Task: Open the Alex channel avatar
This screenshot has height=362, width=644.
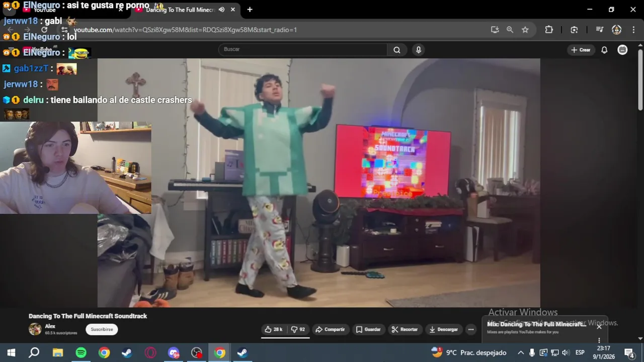Action: point(35,329)
